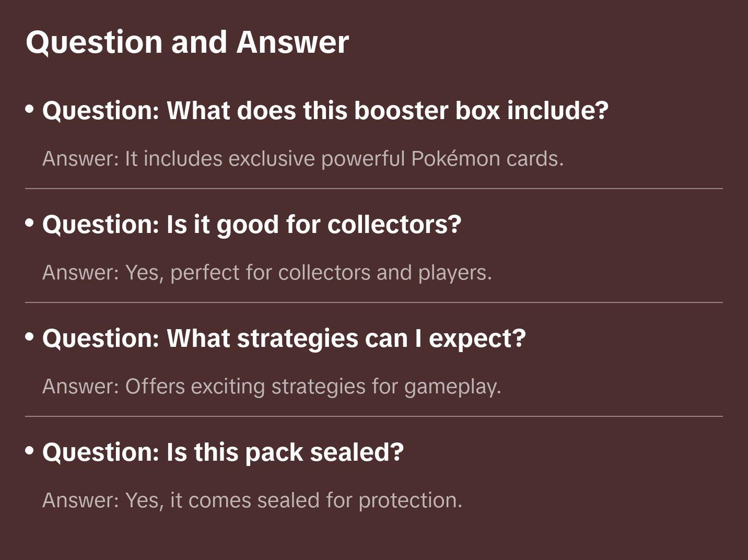
Task: Click the divider below the collectors and players answer
Action: pyautogui.click(x=374, y=302)
